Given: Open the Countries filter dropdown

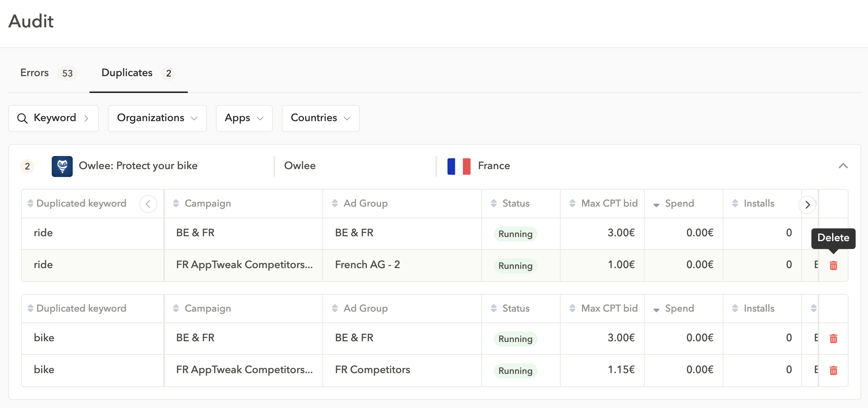Looking at the screenshot, I should click(321, 118).
